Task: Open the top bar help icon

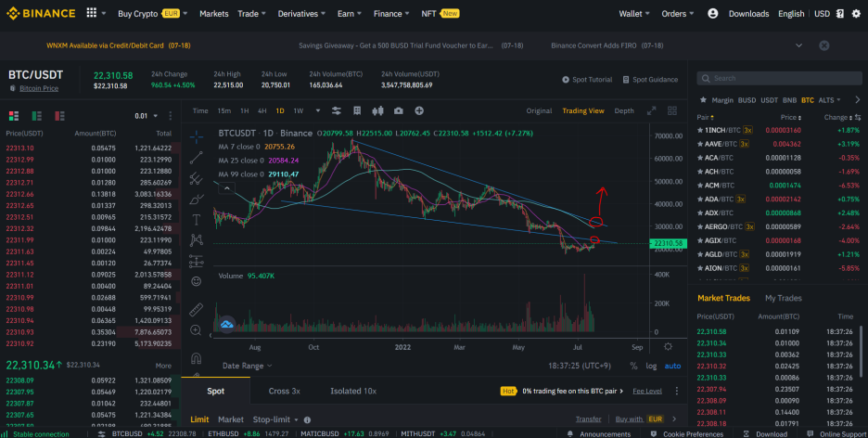Action: [840, 13]
